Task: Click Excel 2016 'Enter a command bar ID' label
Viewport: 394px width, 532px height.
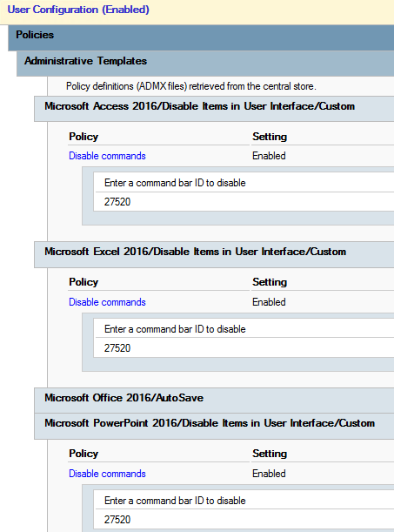Action: click(175, 329)
